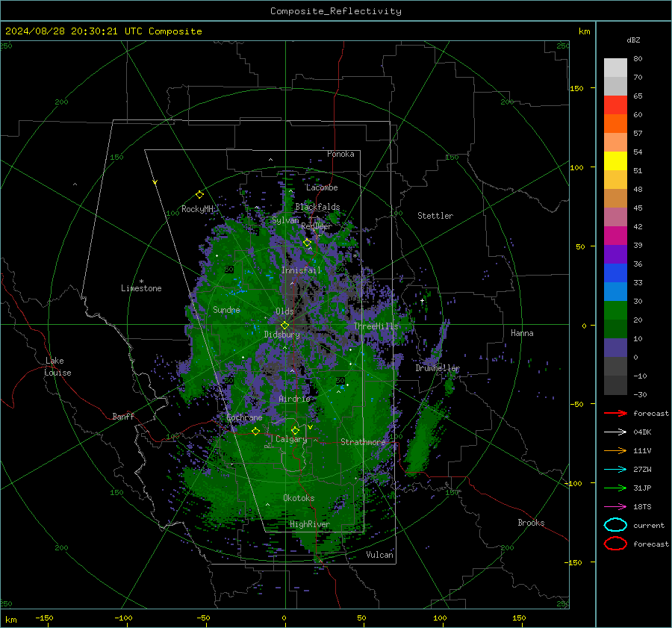Click the dBZ legend heading
The image size is (672, 628).
633,40
